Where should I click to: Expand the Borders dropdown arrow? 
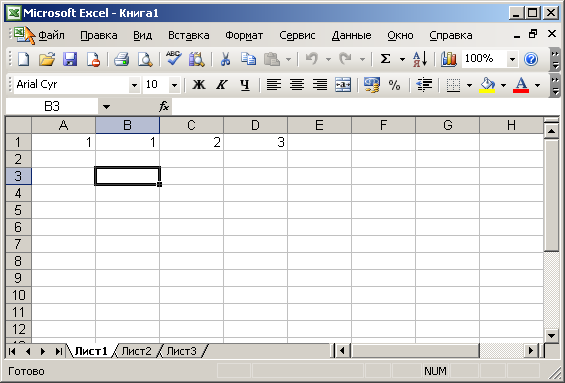pos(469,85)
